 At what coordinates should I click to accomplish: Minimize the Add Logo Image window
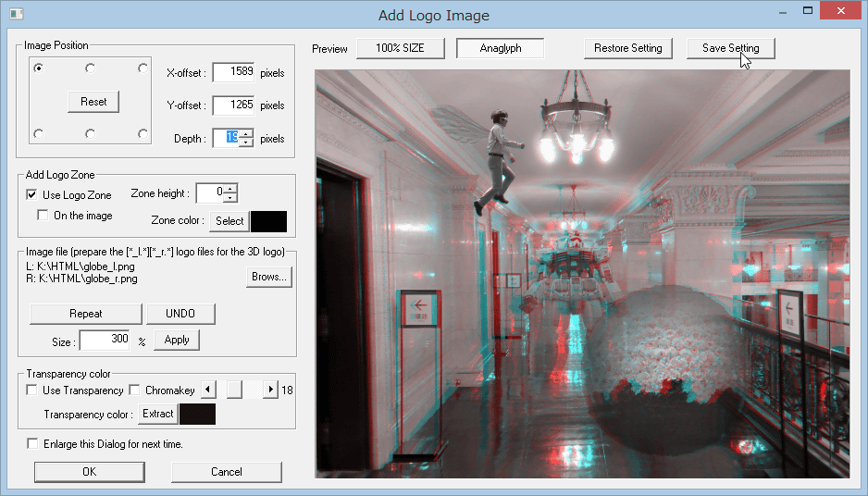(783, 12)
